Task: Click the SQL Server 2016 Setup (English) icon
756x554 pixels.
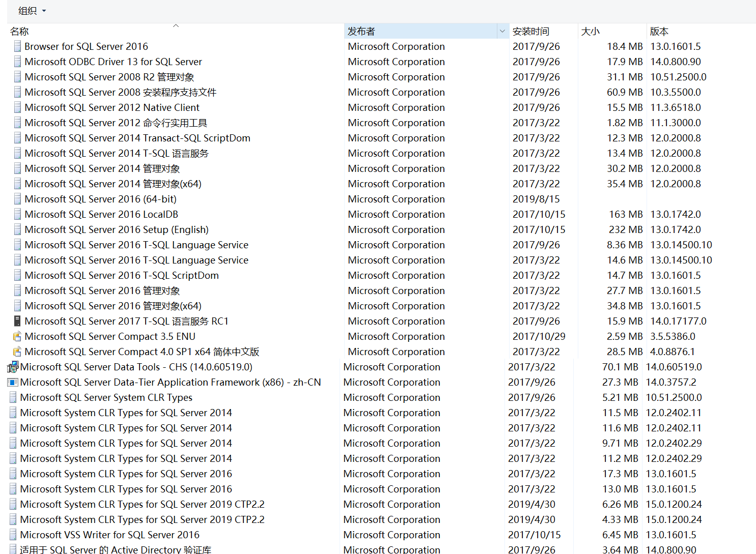Action: [x=17, y=229]
